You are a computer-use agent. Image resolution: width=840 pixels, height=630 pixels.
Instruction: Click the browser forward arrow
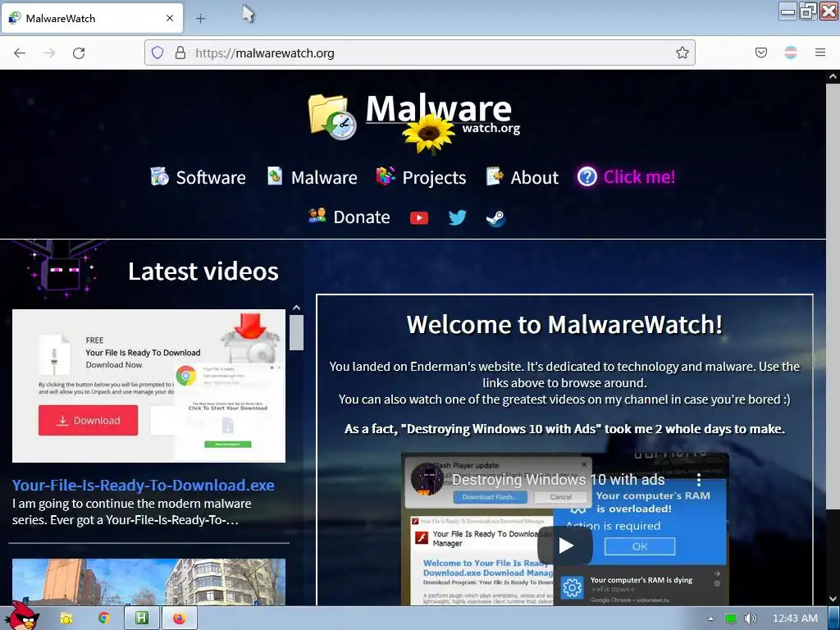click(49, 52)
